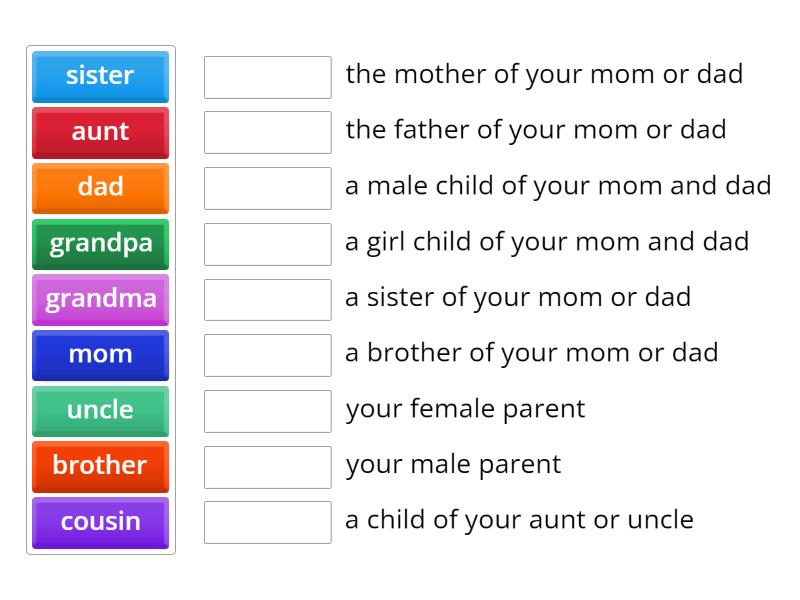Click the orange dad tile
Screen dimensions: 800x600
pyautogui.click(x=100, y=188)
